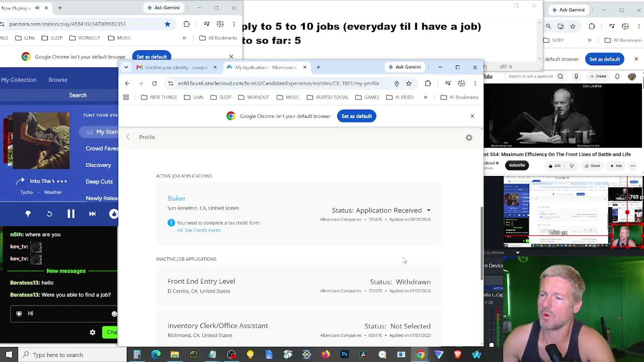Click YouTube search magnifier icon

pyautogui.click(x=560, y=76)
